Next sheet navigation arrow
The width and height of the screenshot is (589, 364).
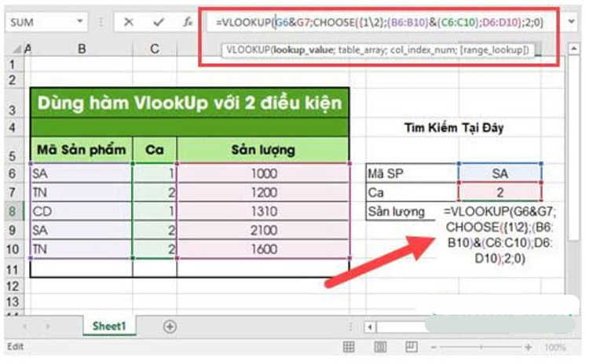(x=48, y=326)
